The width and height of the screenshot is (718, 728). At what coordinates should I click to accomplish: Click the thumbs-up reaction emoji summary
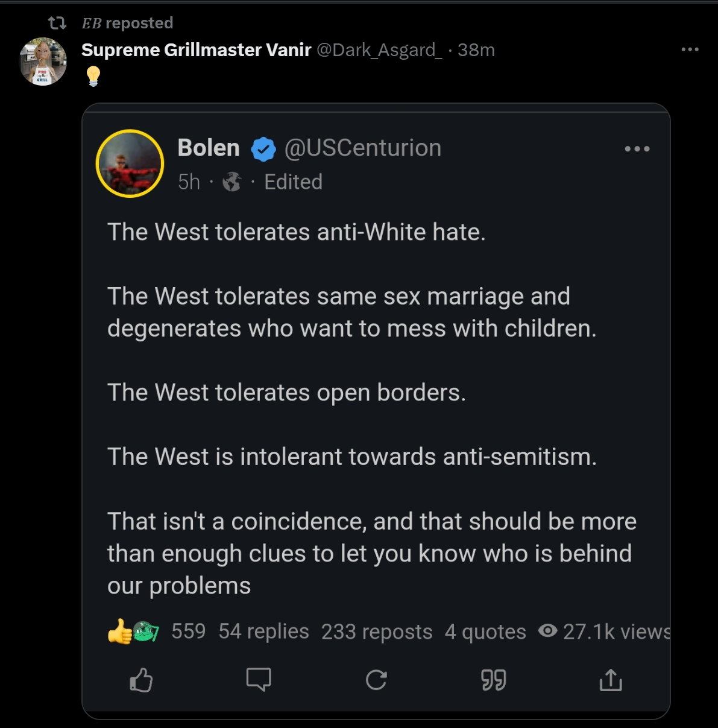tap(120, 631)
